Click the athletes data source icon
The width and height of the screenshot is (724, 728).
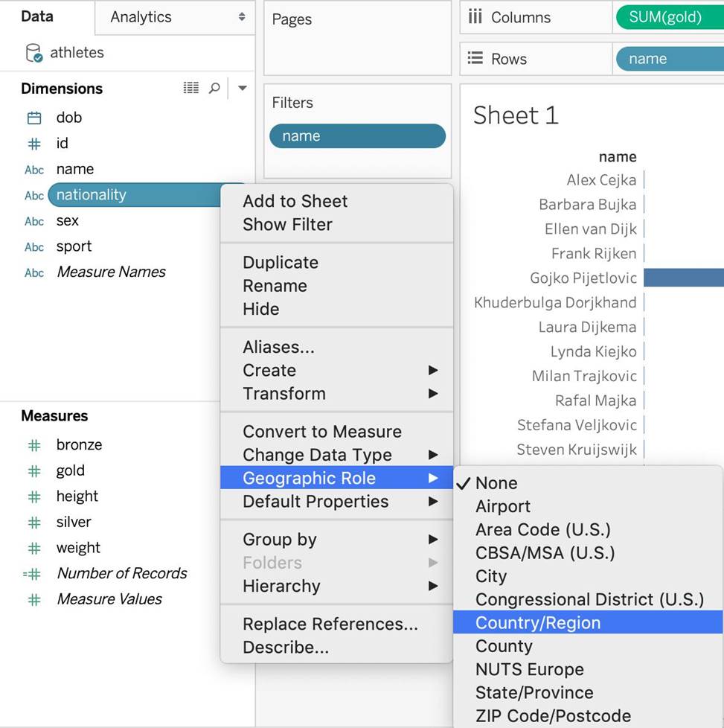(x=33, y=53)
